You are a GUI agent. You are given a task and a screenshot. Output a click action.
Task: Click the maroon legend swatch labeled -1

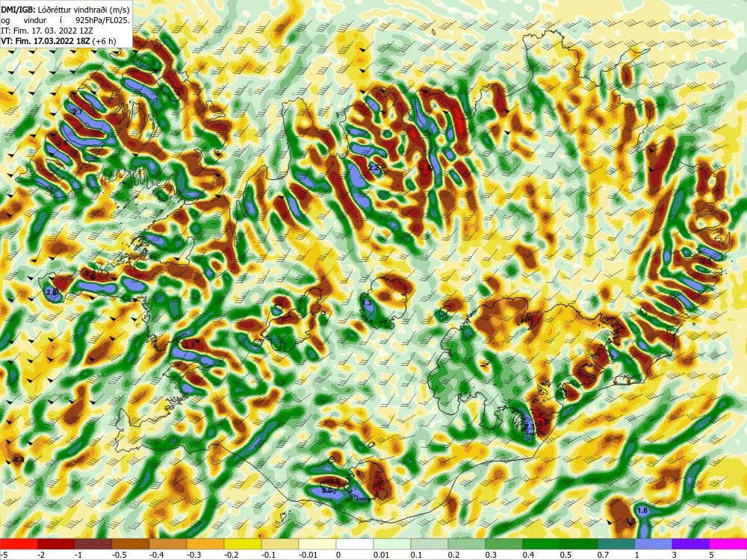(93, 544)
